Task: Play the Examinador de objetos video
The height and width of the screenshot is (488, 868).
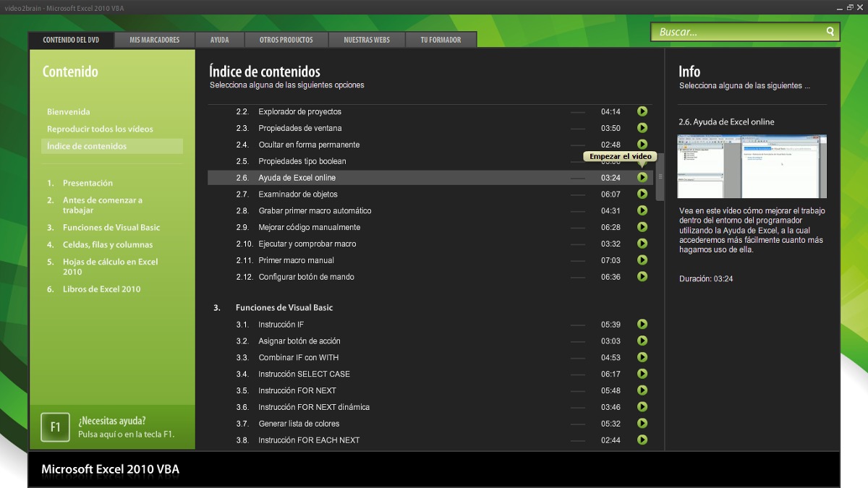Action: [x=642, y=194]
